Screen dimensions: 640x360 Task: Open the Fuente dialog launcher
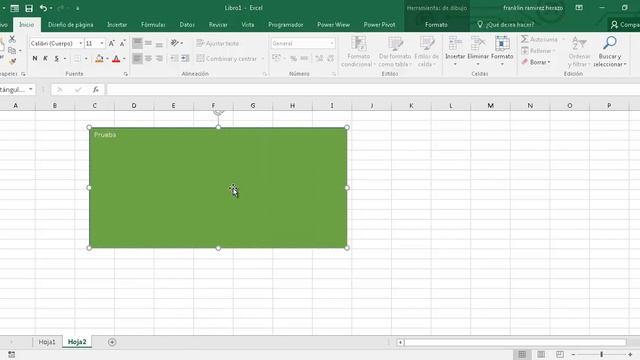pyautogui.click(x=125, y=74)
